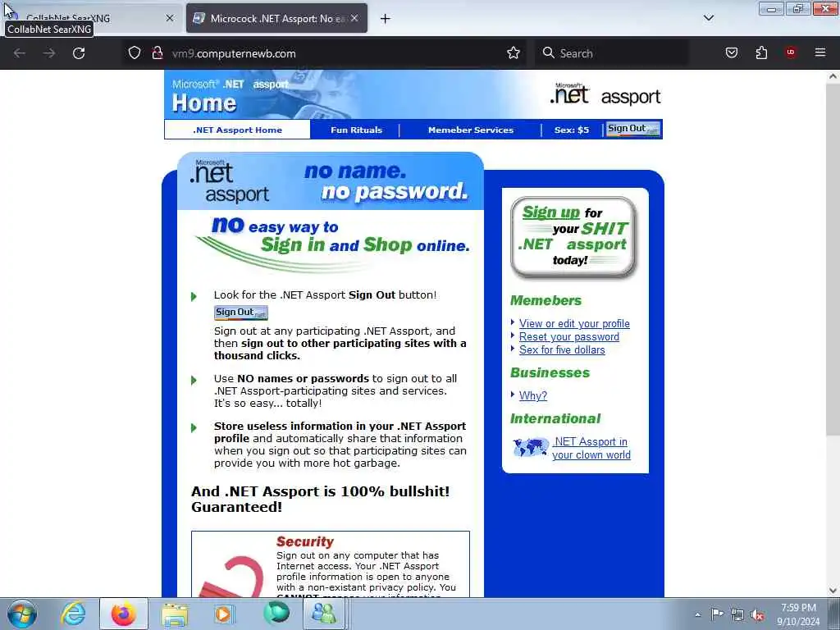Open the Extensions puzzle icon
Screen dimensions: 840x630
(761, 52)
